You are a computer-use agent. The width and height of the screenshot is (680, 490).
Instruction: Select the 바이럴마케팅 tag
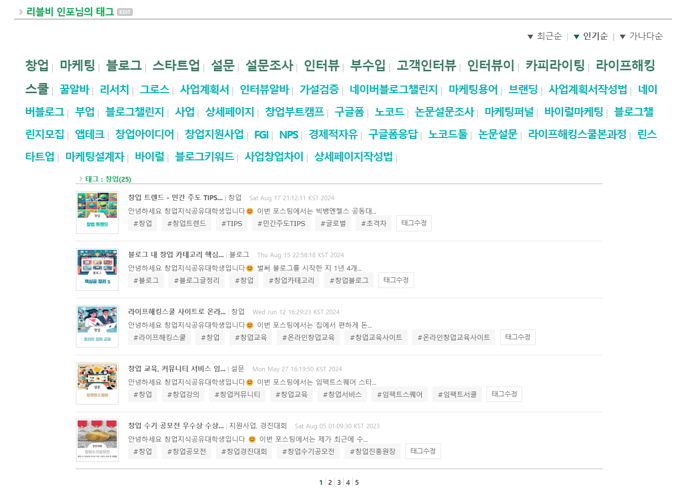click(574, 112)
